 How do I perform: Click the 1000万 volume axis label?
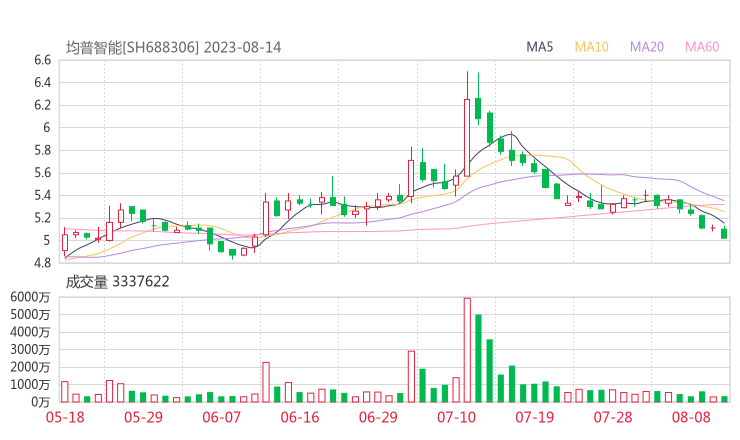30,385
